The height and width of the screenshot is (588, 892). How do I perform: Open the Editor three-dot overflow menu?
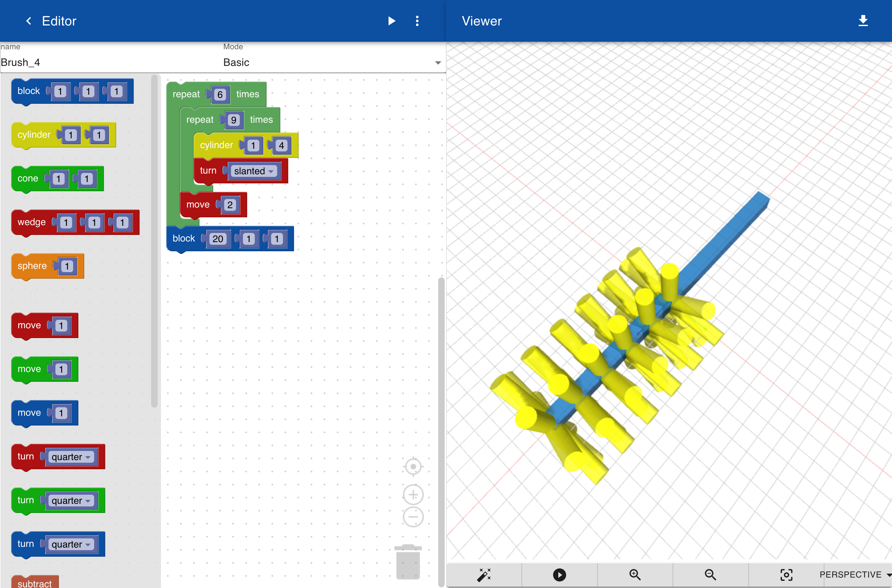pyautogui.click(x=417, y=21)
